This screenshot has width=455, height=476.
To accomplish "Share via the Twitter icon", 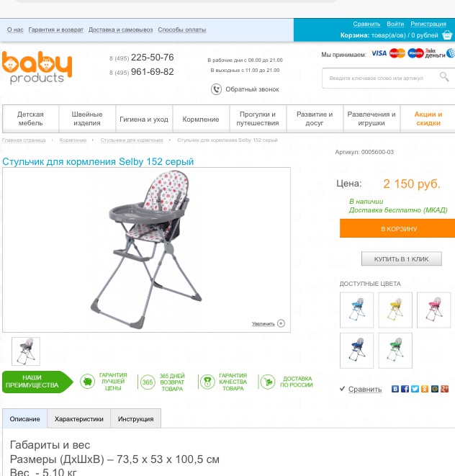I will pos(415,389).
